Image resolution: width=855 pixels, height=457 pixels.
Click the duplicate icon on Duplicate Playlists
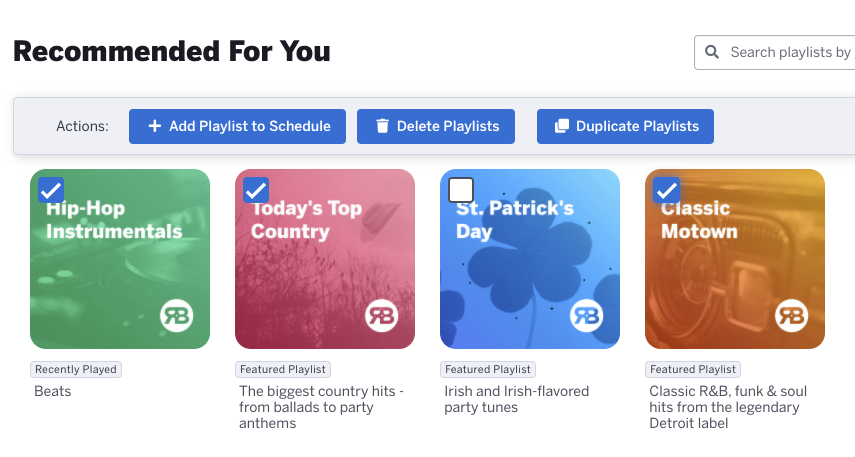point(562,126)
